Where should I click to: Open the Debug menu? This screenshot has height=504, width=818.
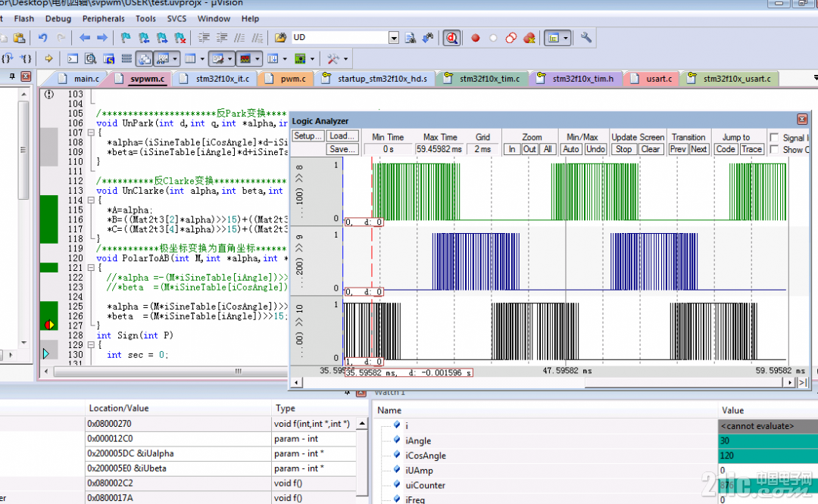(58, 19)
